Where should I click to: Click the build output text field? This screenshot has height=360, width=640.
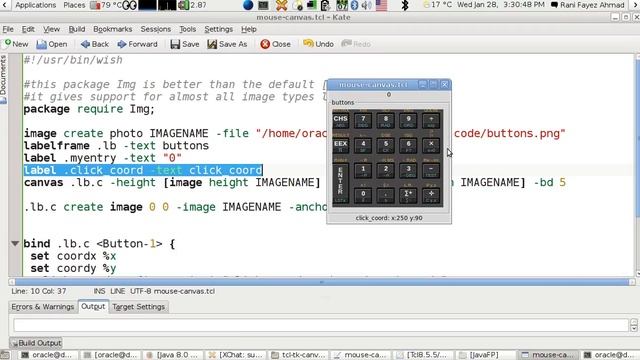[320, 325]
